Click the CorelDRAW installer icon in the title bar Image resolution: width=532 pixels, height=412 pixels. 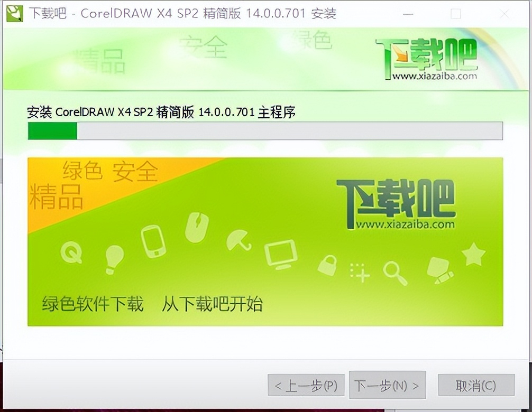tap(15, 14)
